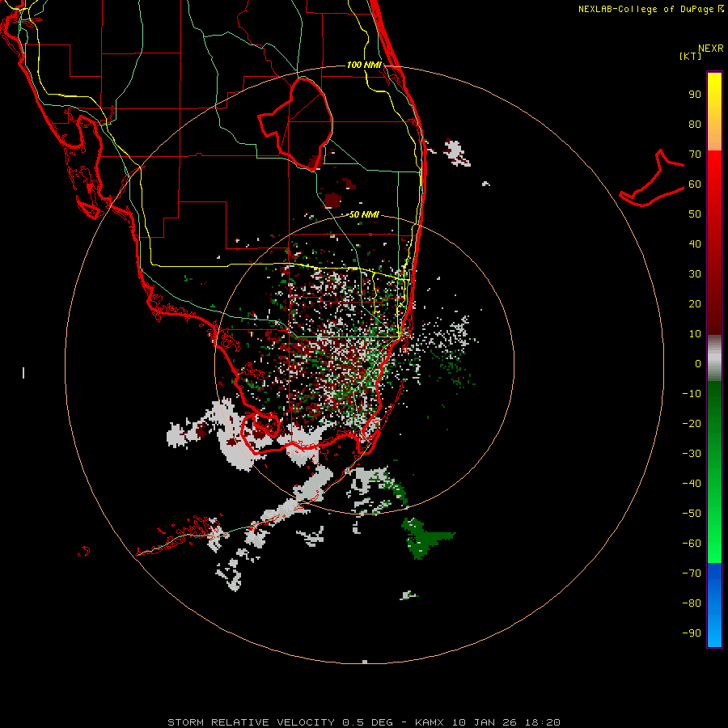Click the -10 value on velocity scale

(692, 394)
